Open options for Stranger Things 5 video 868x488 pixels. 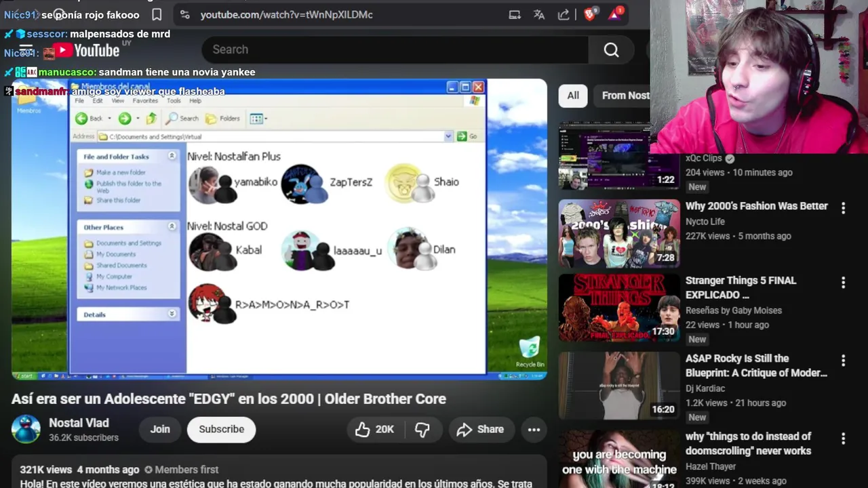(x=843, y=283)
